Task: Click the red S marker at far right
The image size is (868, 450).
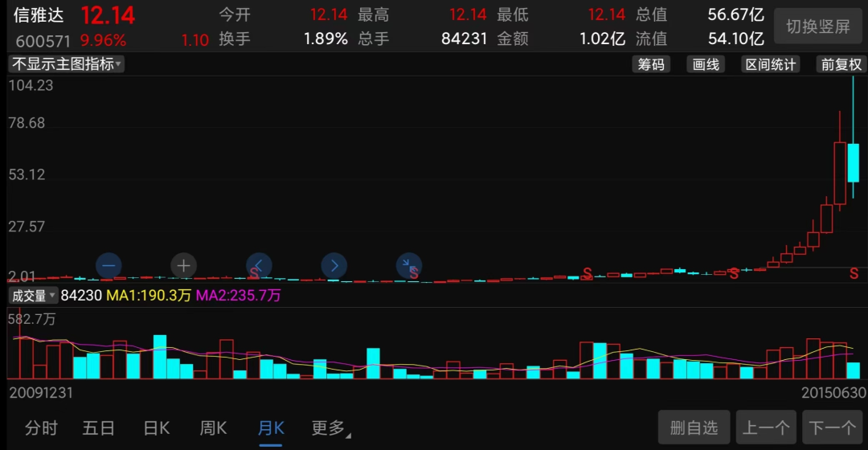Action: click(x=854, y=273)
